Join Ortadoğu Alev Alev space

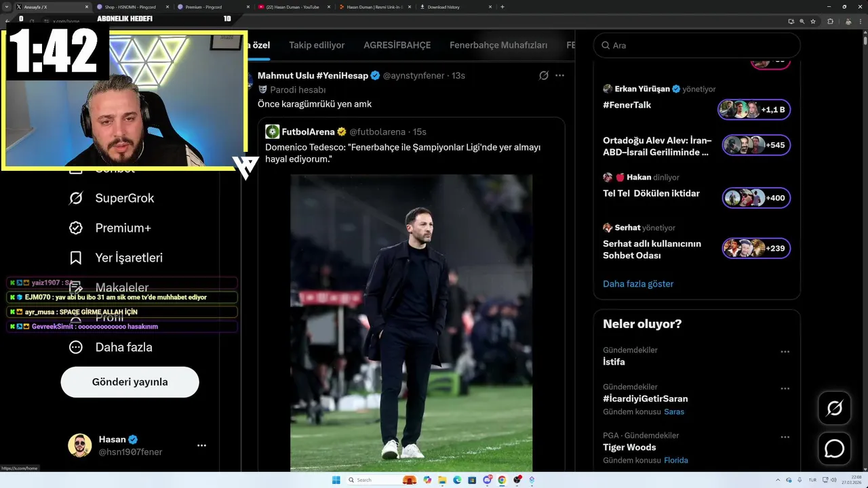point(657,146)
